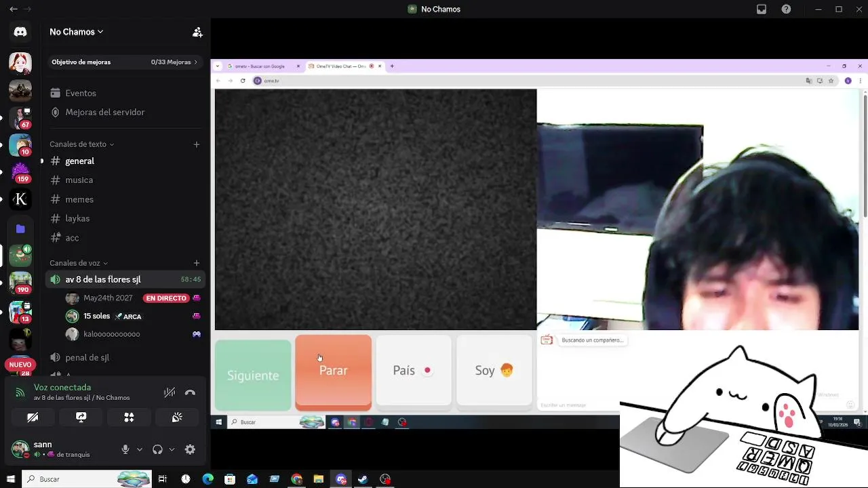Open soundboard party-popper icon
This screenshot has width=868, height=488.
click(177, 418)
